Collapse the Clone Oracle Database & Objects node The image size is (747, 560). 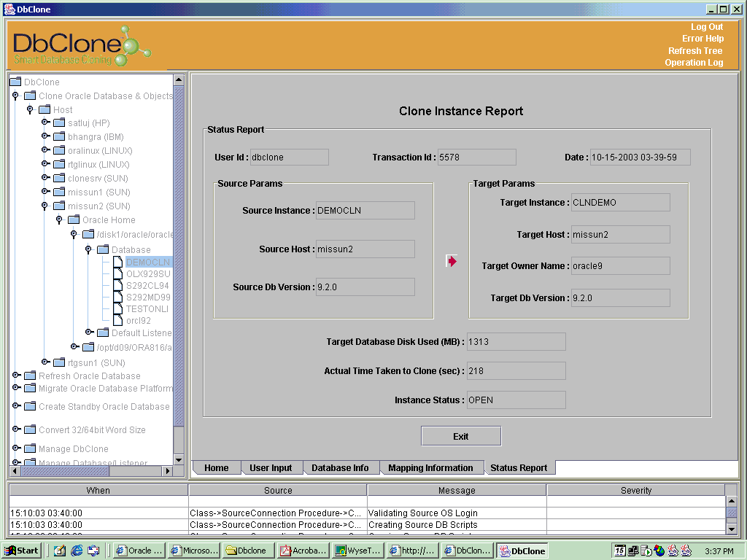click(16, 96)
